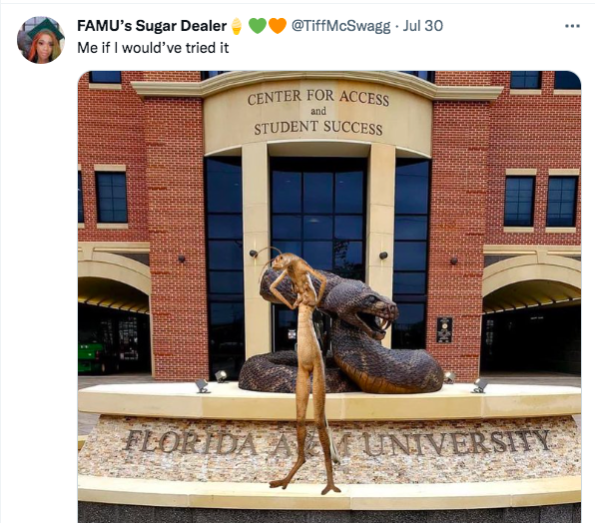Open the Jul 30 timestamp permalink
This screenshot has width=595, height=523.
tap(422, 26)
